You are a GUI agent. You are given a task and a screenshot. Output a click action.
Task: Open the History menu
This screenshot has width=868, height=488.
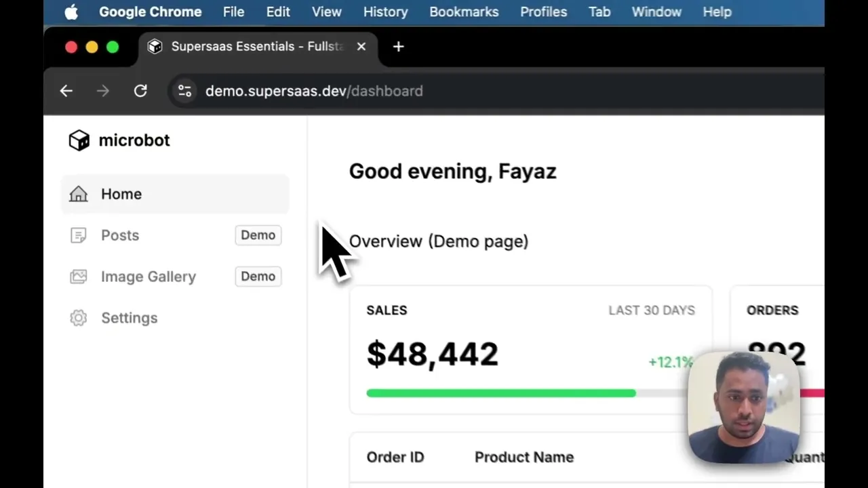click(x=385, y=12)
